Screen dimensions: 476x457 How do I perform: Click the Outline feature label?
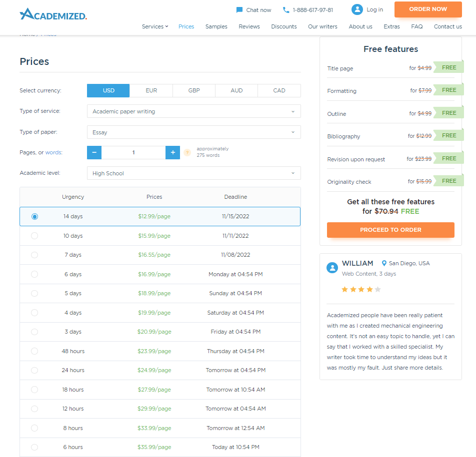(336, 114)
